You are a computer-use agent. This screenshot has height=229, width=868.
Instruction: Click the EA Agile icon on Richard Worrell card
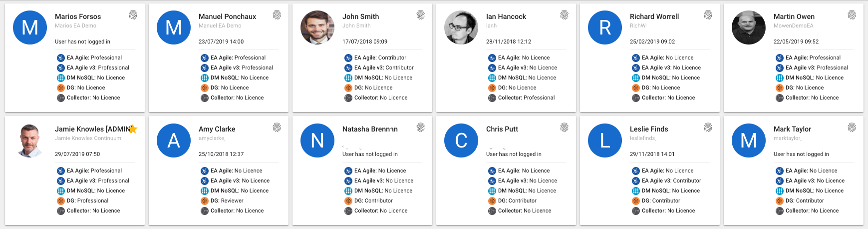coord(636,58)
